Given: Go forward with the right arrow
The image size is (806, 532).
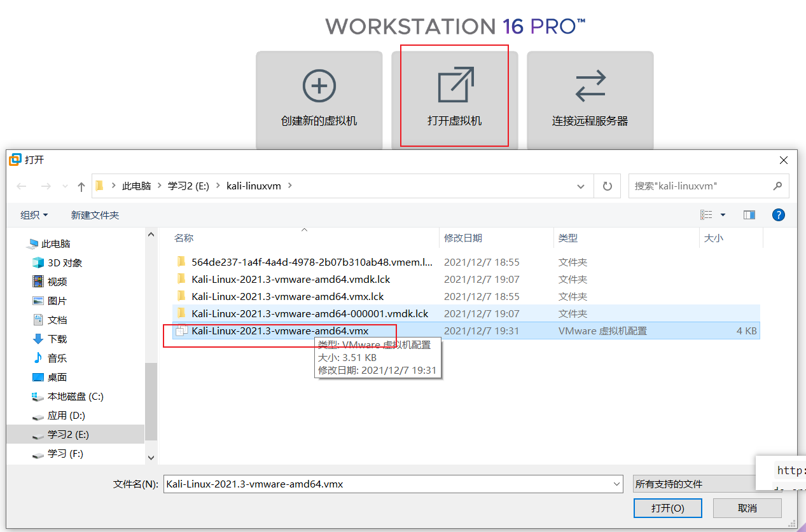Looking at the screenshot, I should click(x=45, y=186).
